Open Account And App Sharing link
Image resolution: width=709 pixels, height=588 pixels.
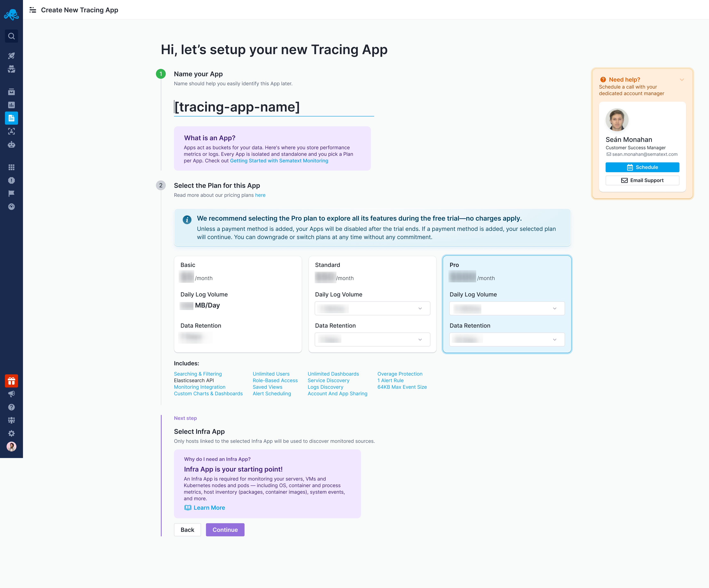pos(338,393)
